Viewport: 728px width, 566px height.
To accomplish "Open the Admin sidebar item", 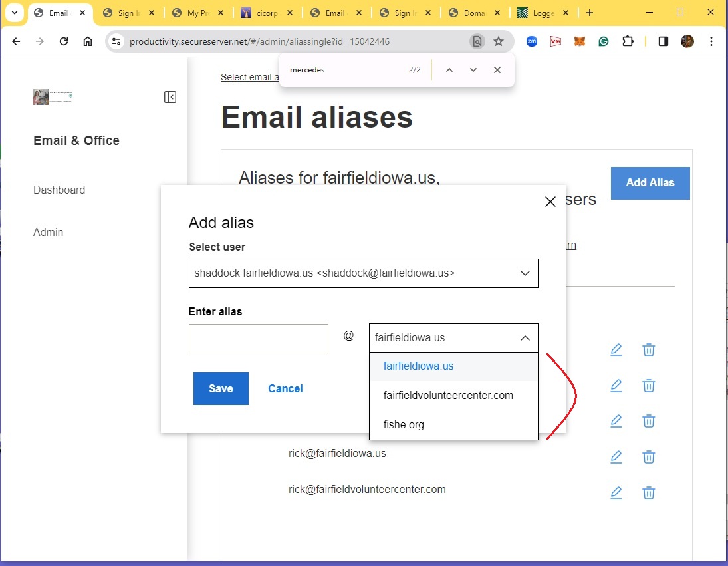I will click(x=49, y=233).
